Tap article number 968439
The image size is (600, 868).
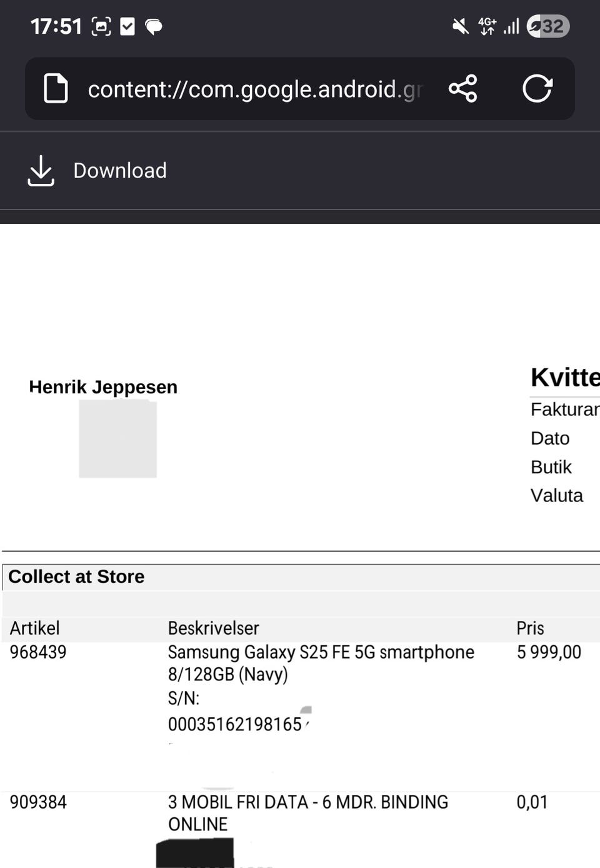pos(38,652)
